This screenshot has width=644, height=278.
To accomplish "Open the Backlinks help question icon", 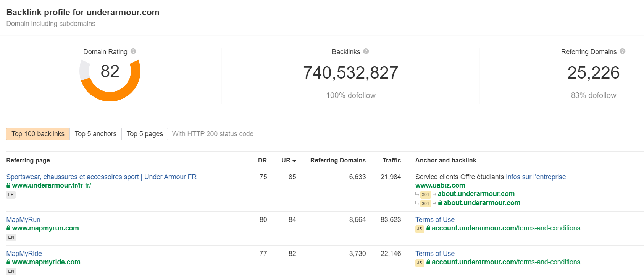I will pyautogui.click(x=366, y=51).
